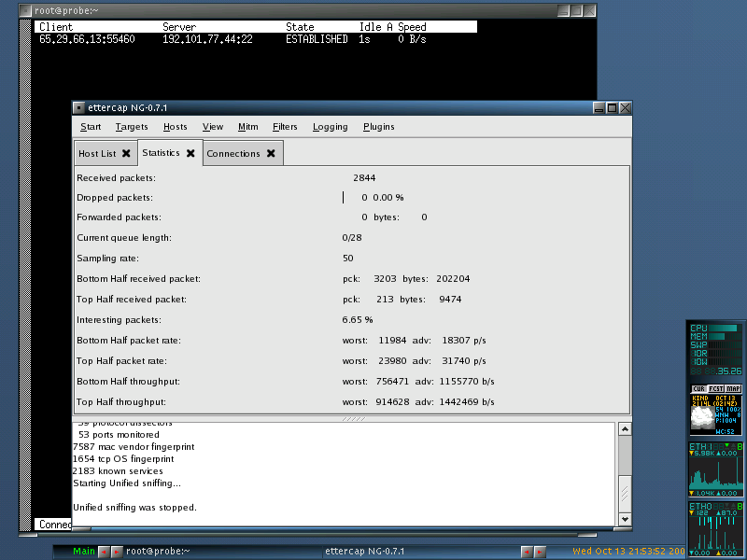The width and height of the screenshot is (747, 560).
Task: Click the Top Half throughput label
Action: (x=121, y=402)
